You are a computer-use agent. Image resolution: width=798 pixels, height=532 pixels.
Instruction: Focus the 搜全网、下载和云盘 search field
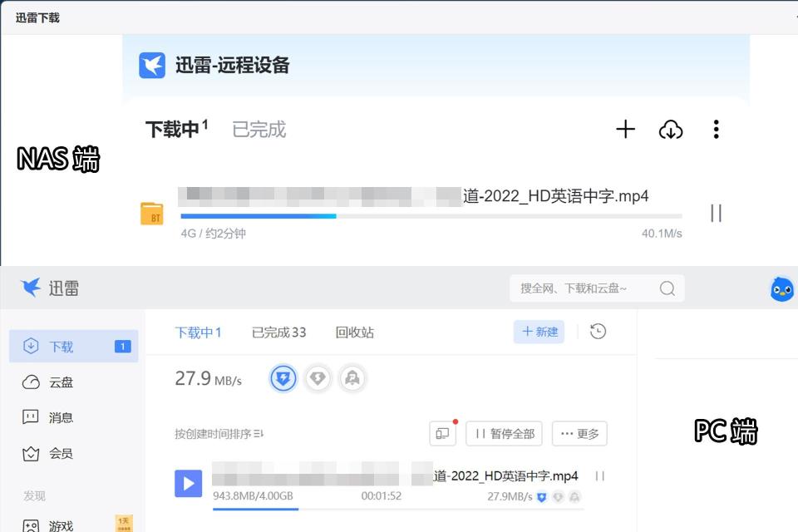pyautogui.click(x=597, y=288)
